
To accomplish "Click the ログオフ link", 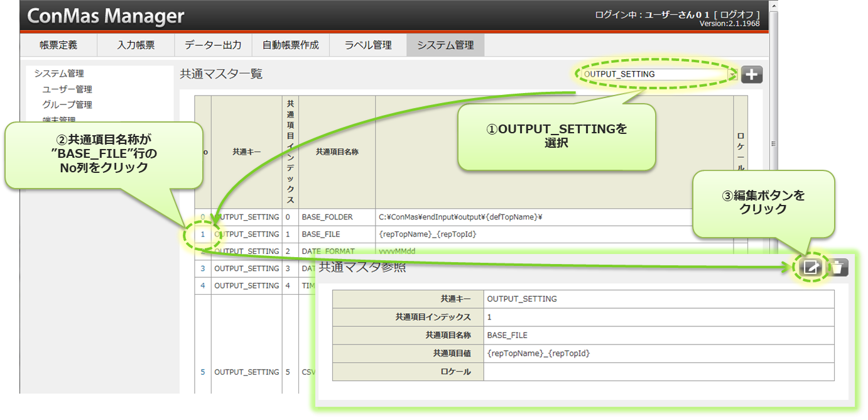I will coord(740,14).
